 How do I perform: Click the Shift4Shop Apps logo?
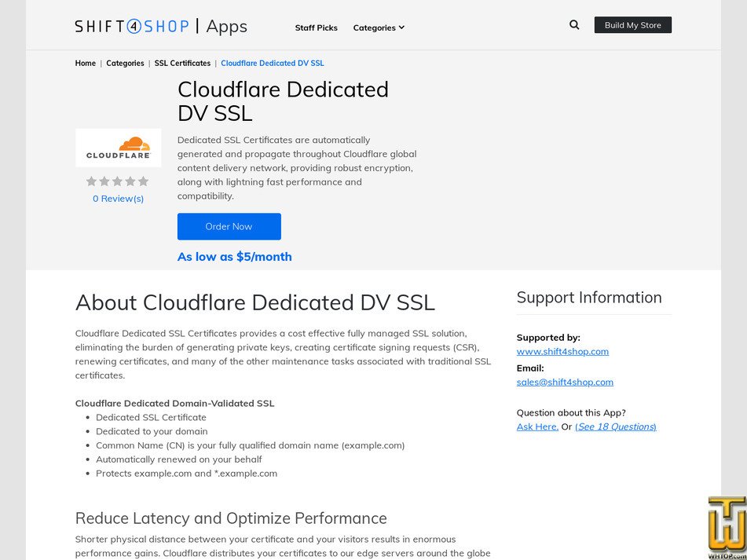click(x=161, y=26)
